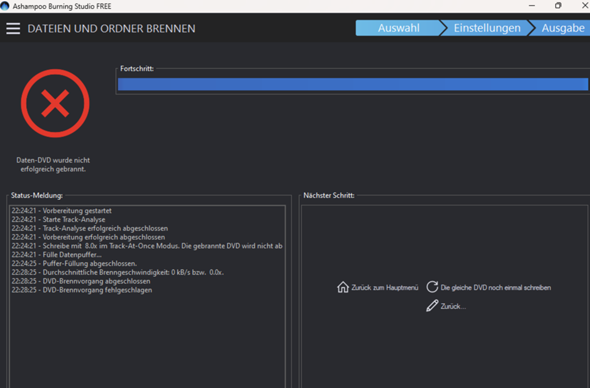Click the Ashampoo app icon in title bar

point(5,6)
